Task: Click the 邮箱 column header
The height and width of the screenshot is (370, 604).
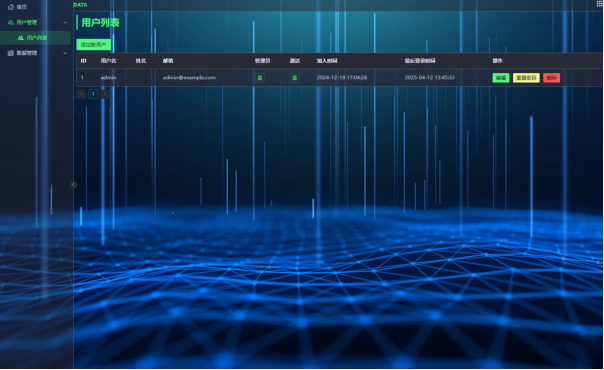Action: point(168,61)
